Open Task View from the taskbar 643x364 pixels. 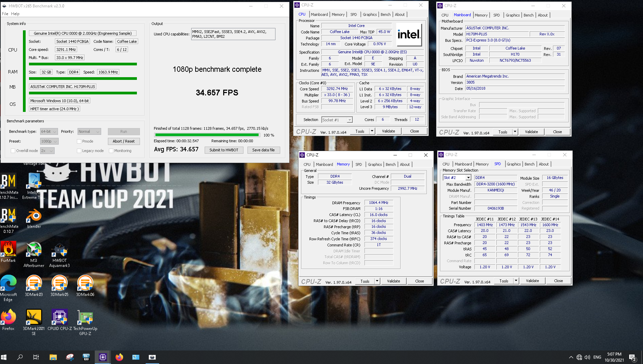[36, 357]
